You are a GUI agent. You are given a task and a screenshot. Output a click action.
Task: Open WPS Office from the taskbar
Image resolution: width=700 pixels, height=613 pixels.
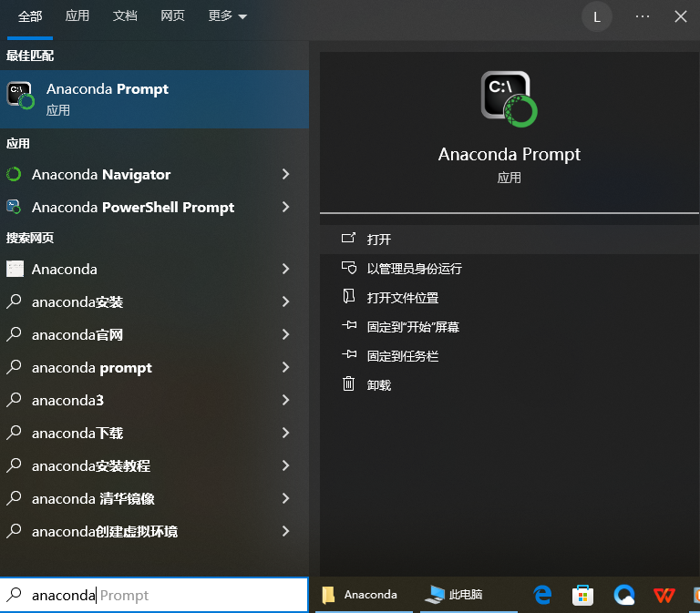click(x=664, y=595)
